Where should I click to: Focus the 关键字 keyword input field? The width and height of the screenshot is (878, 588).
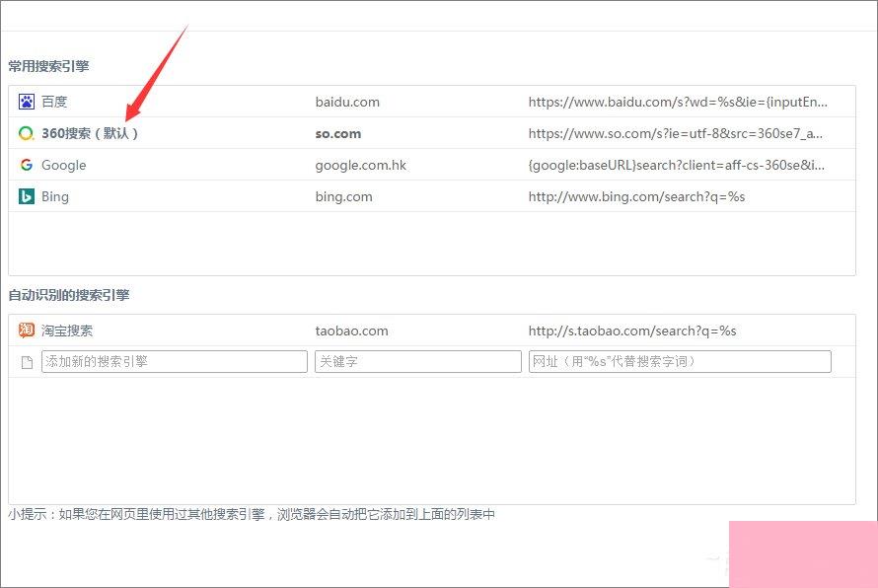pyautogui.click(x=417, y=361)
